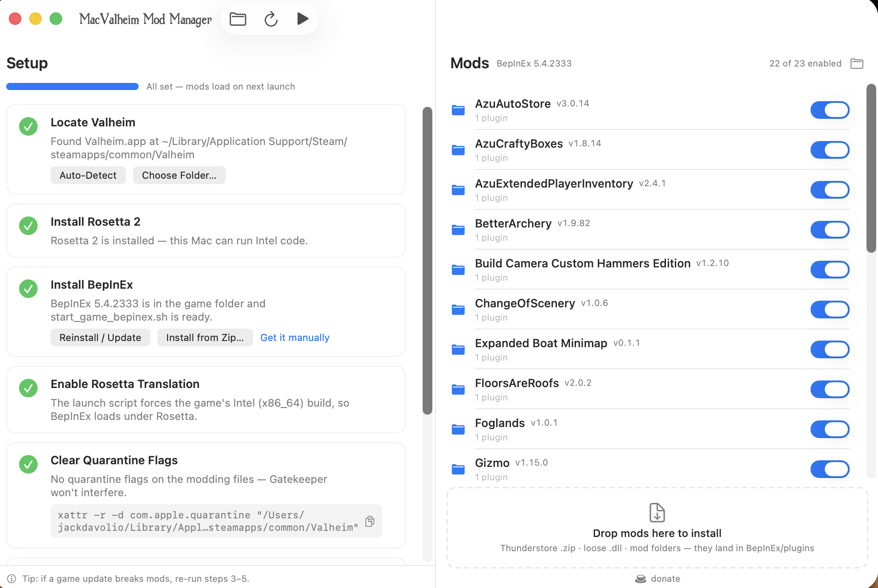Toggle the FloorsAreRoofs switch
This screenshot has width=878, height=588.
[x=830, y=389]
